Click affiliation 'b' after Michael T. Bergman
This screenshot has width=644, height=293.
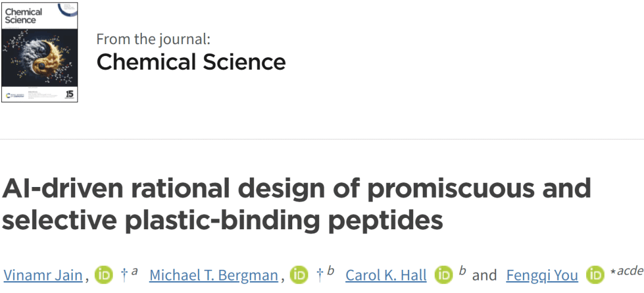(x=330, y=272)
